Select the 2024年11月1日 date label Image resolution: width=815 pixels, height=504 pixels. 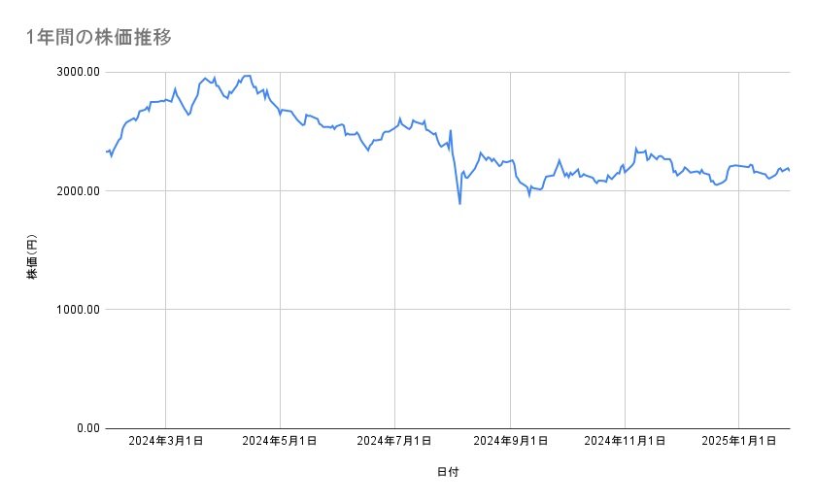point(625,441)
